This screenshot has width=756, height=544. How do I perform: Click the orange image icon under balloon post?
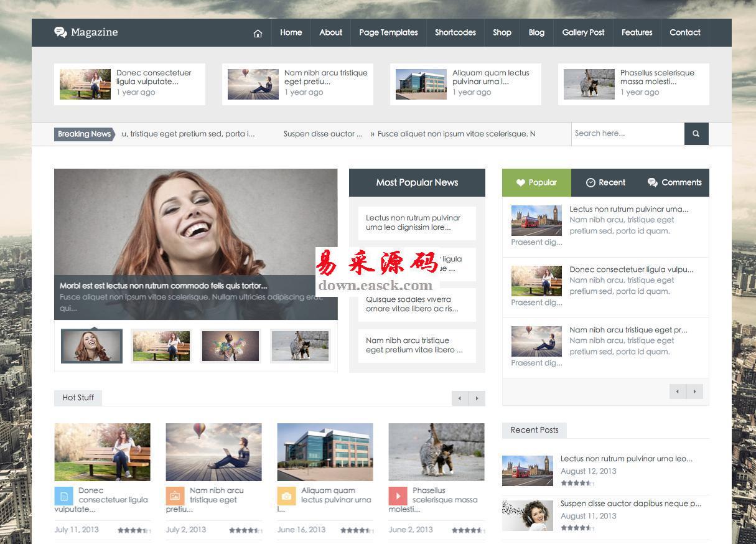(175, 496)
